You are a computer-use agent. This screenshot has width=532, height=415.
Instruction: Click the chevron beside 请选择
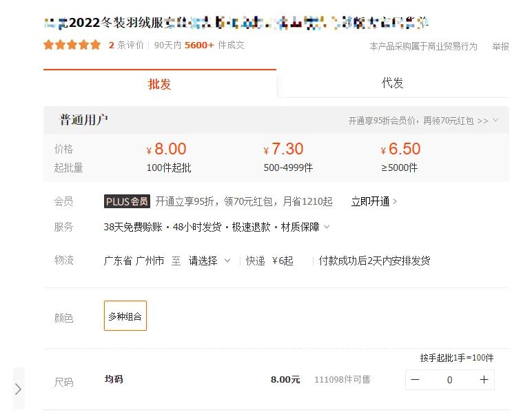click(227, 261)
